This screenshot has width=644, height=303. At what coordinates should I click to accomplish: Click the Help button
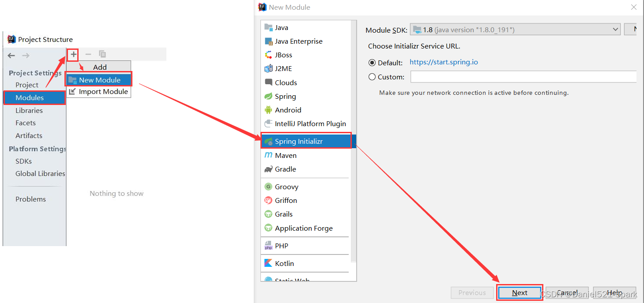tap(614, 292)
